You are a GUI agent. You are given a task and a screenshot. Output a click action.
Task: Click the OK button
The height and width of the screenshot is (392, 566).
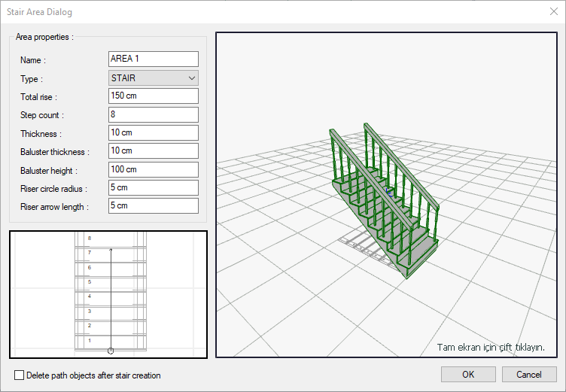click(x=468, y=374)
